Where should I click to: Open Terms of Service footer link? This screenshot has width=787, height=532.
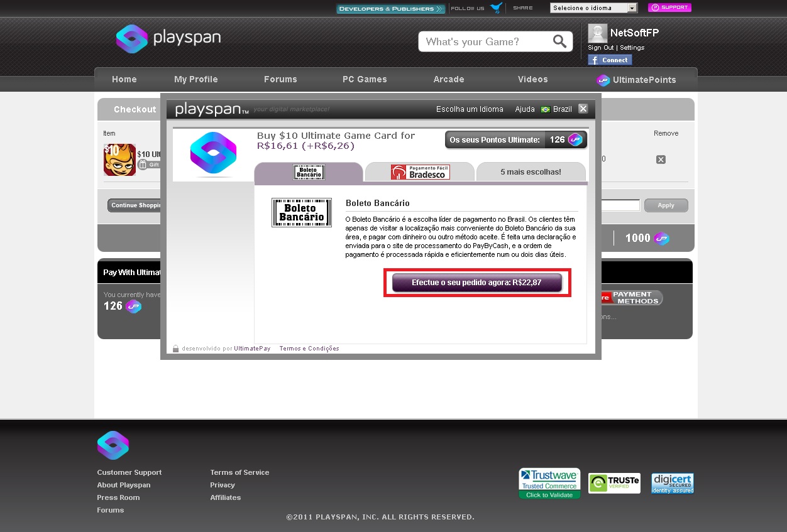[239, 472]
